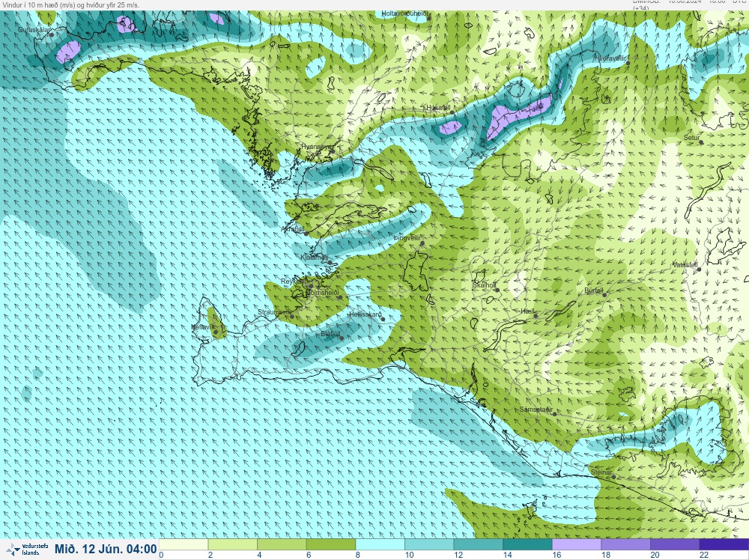
Task: Click the Setur station marker
Action: pos(701,142)
